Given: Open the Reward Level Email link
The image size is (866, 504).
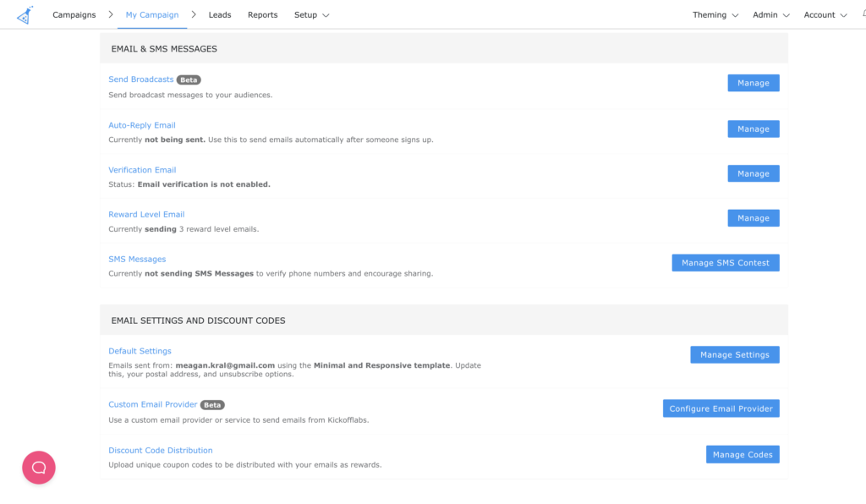Looking at the screenshot, I should pyautogui.click(x=146, y=214).
